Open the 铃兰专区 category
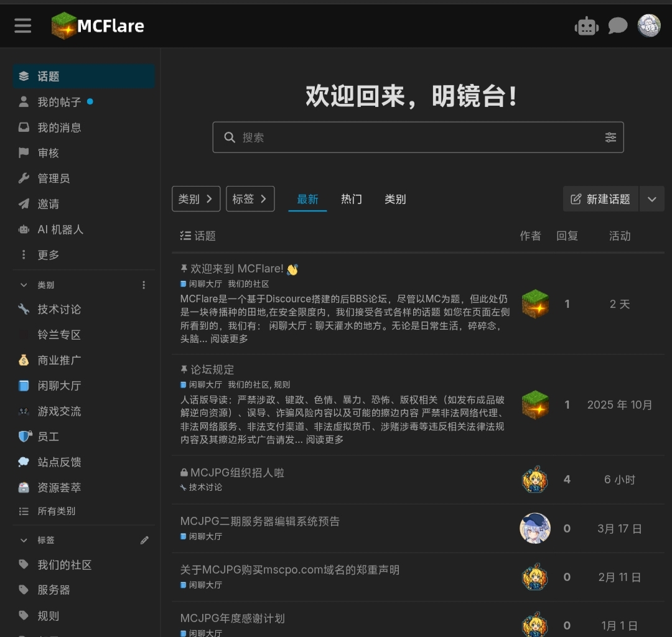The image size is (672, 637). (x=83, y=335)
